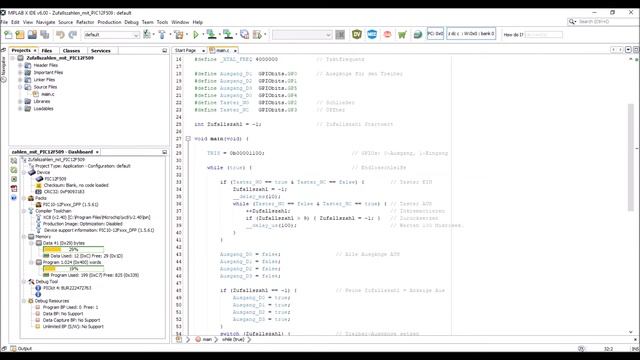Click the blue round Dashboard sidebar icon
The height and width of the screenshot is (360, 640).
tap(14, 198)
